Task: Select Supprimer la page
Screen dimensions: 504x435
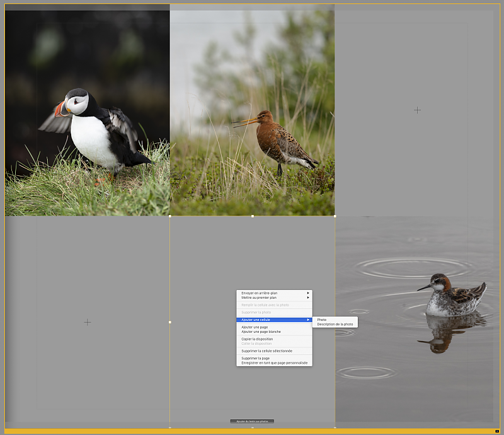Action: tap(255, 358)
